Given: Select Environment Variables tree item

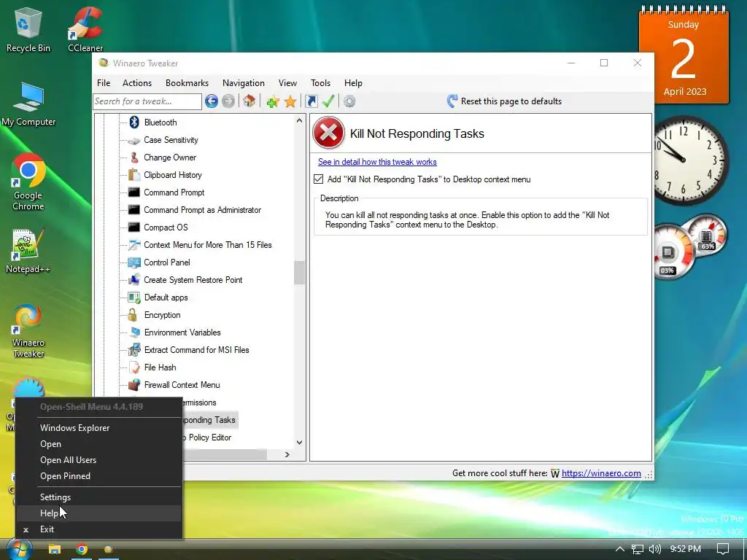Looking at the screenshot, I should [182, 332].
